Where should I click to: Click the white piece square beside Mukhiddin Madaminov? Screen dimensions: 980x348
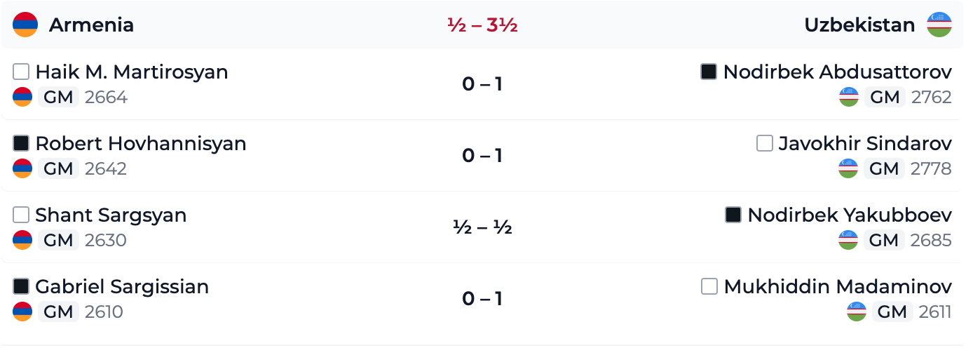pyautogui.click(x=709, y=286)
